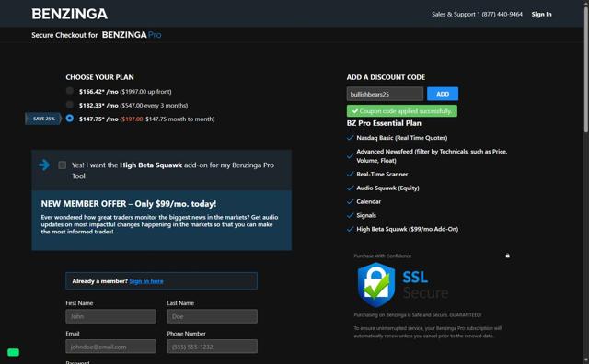Click the Email input field
This screenshot has height=364, width=589.
point(110,347)
